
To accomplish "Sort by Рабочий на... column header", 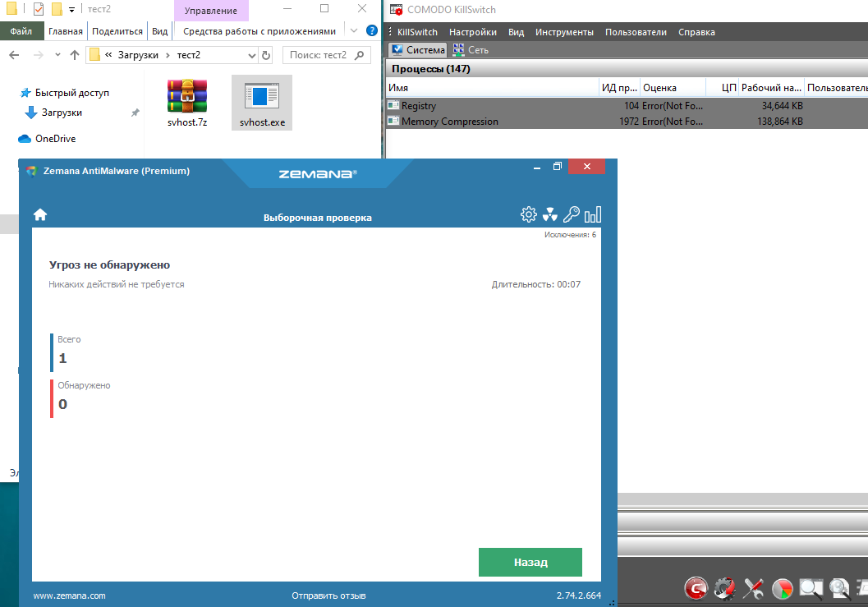I will (771, 88).
